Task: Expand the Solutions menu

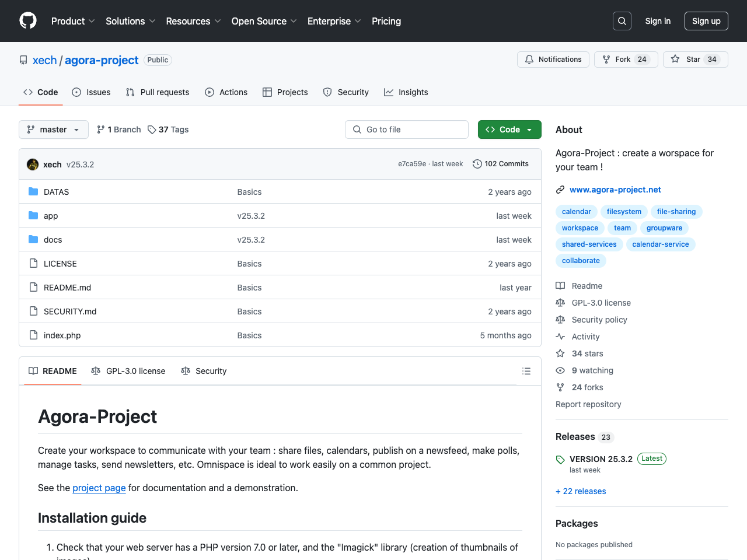Action: coord(131,21)
